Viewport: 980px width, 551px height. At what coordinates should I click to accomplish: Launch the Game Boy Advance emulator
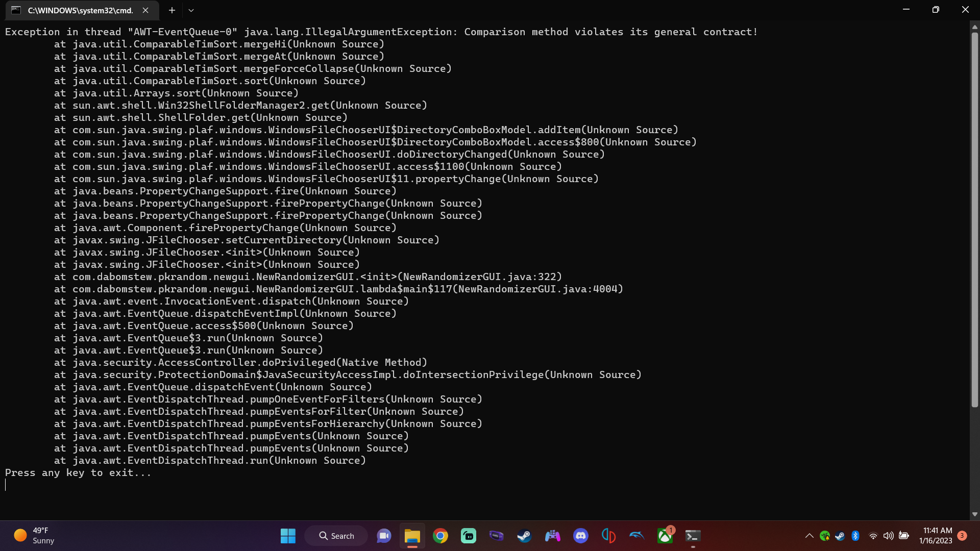click(496, 536)
